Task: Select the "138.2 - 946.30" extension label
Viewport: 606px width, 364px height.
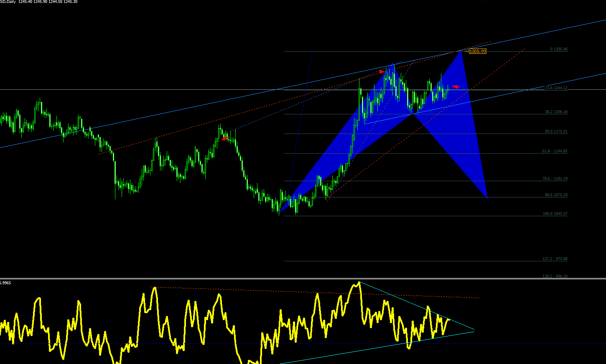Action: [x=555, y=276]
